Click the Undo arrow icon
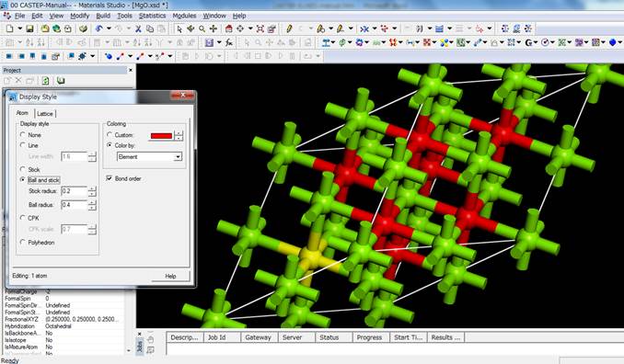This screenshot has width=624, height=364. [x=99, y=28]
